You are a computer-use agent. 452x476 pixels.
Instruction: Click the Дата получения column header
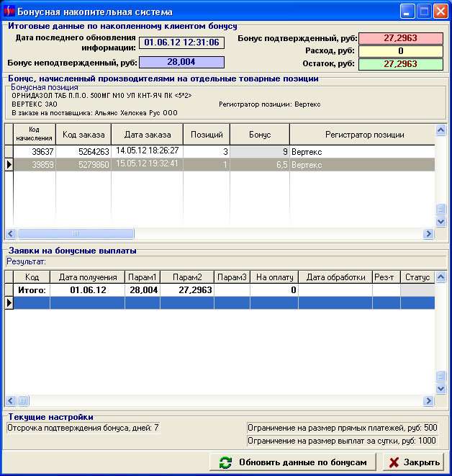point(87,277)
